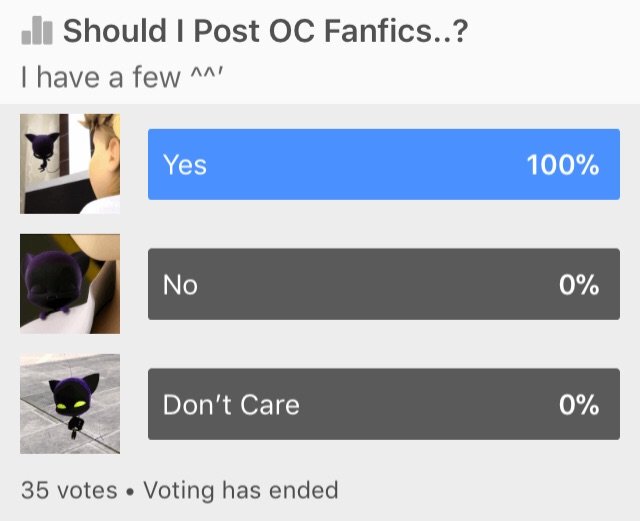Image resolution: width=640 pixels, height=521 pixels.
Task: Click the 100% result on the Yes bar
Action: click(563, 165)
